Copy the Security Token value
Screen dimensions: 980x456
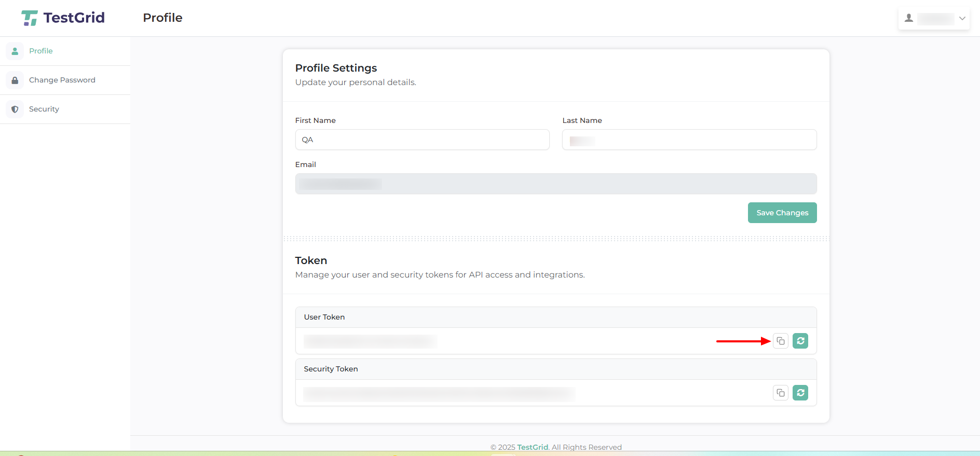pyautogui.click(x=780, y=393)
